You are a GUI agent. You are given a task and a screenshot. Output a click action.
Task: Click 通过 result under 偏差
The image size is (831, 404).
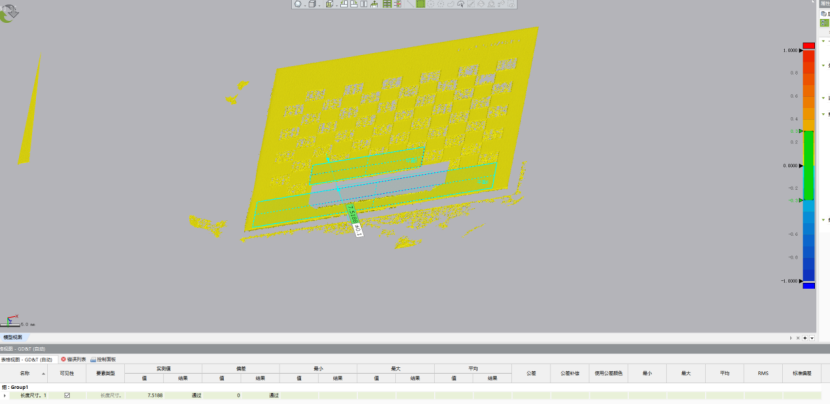[260, 396]
